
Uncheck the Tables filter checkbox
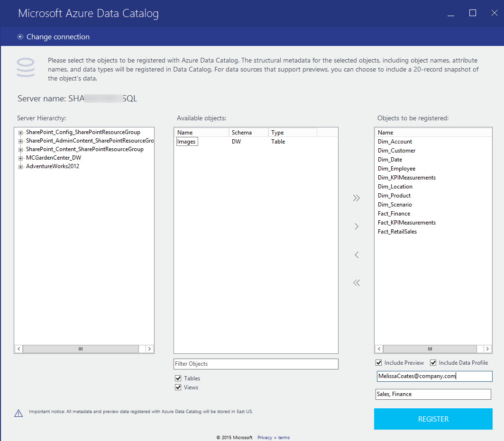[178, 378]
